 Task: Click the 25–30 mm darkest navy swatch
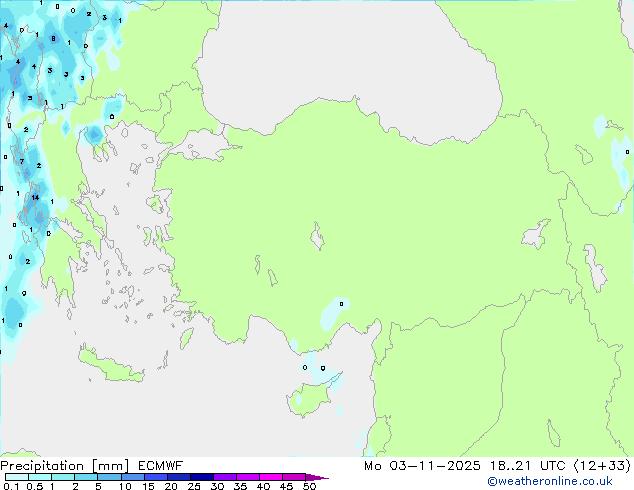point(201,477)
